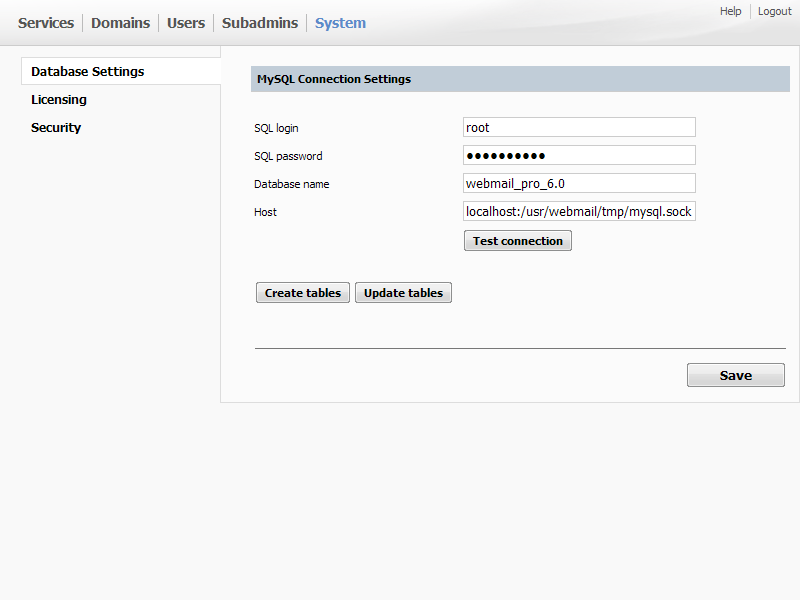Open the Security section
Image resolution: width=800 pixels, height=600 pixels.
[x=56, y=128]
